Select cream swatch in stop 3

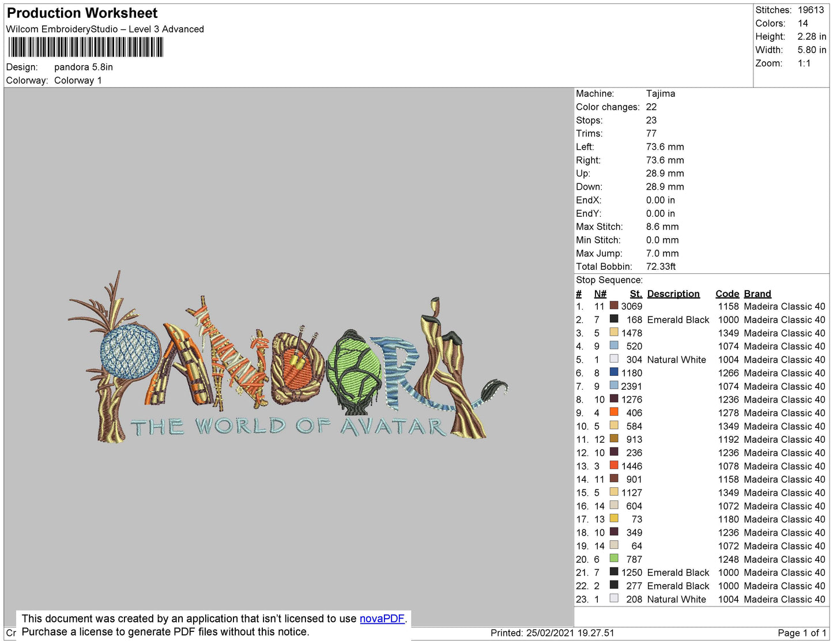tap(614, 332)
